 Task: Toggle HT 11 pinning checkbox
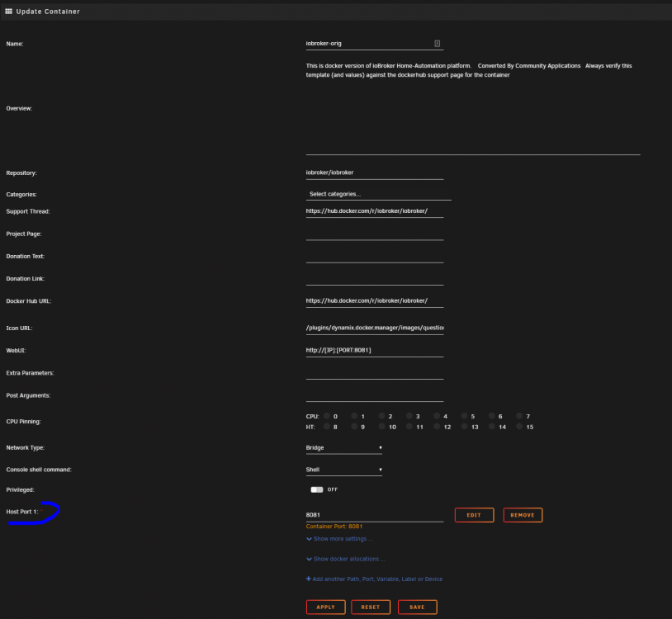[x=409, y=427]
